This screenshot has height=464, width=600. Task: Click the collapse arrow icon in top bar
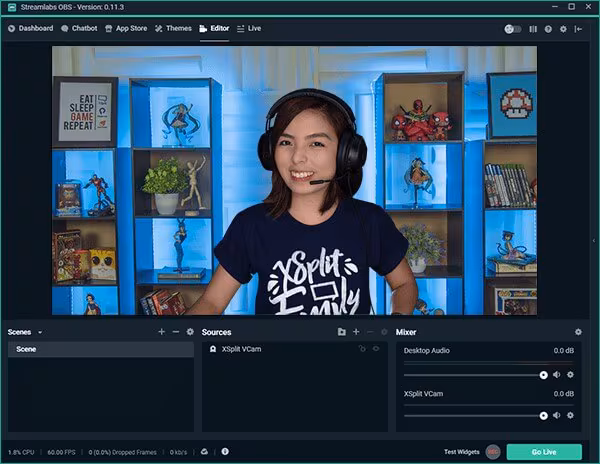point(578,29)
